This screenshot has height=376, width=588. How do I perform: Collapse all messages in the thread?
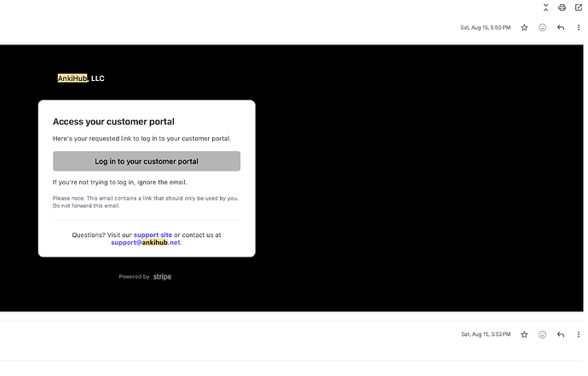(x=545, y=8)
